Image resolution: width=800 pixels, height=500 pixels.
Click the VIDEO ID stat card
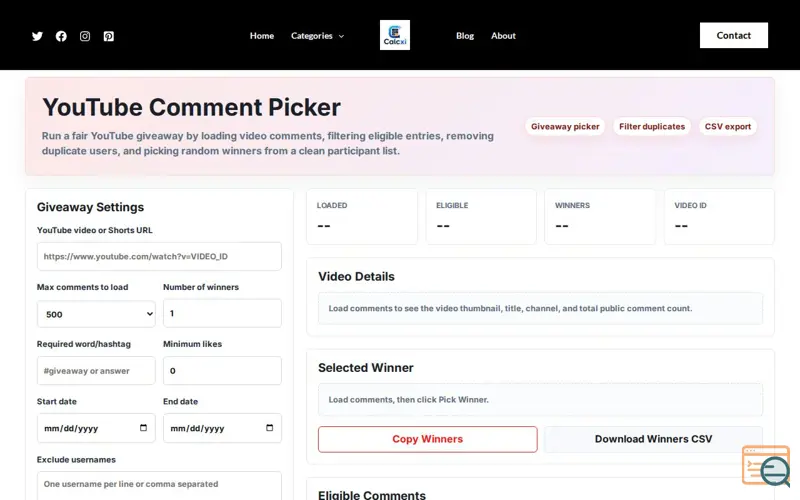pos(719,216)
